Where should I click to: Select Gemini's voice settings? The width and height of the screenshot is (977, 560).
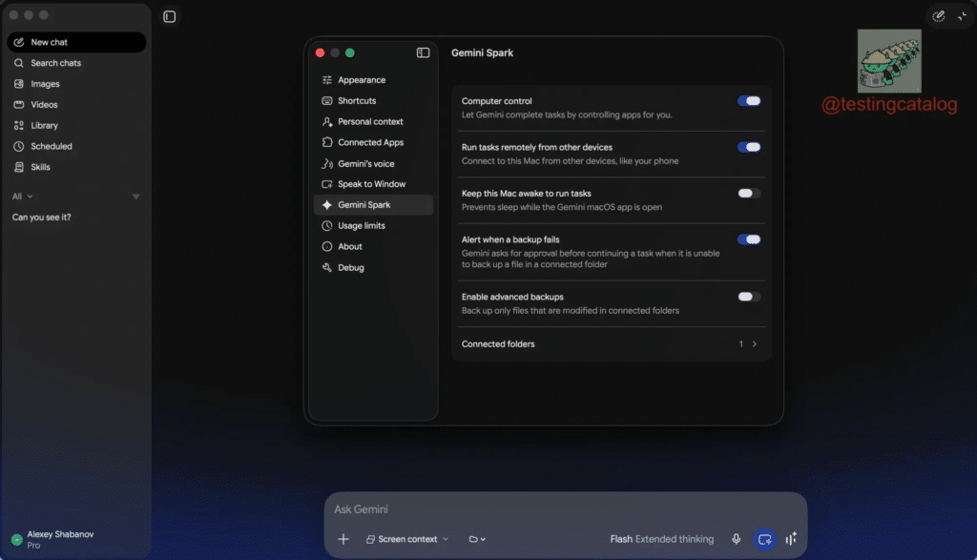point(373,164)
